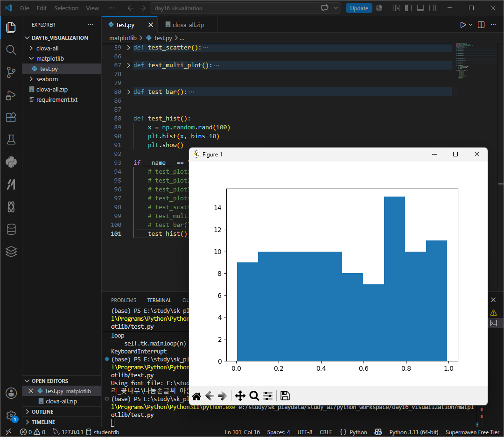This screenshot has width=504, height=437.
Task: Select Python language mode in status bar
Action: pyautogui.click(x=358, y=432)
